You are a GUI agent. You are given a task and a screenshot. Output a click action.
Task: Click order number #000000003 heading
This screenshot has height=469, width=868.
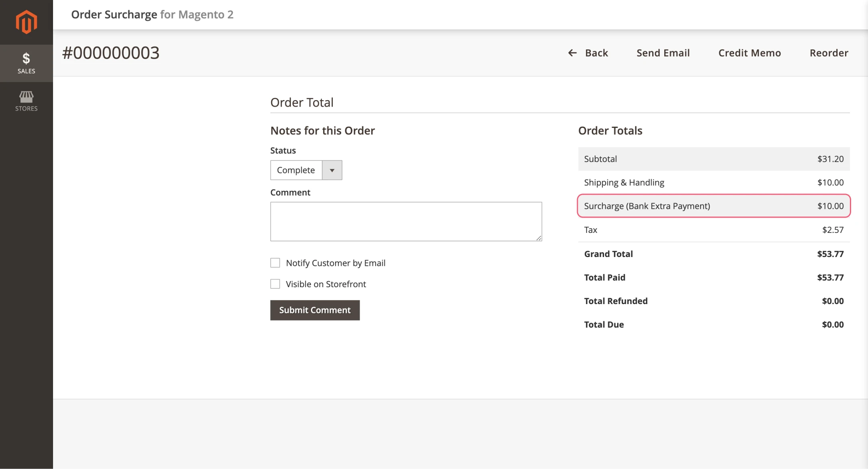pyautogui.click(x=111, y=53)
